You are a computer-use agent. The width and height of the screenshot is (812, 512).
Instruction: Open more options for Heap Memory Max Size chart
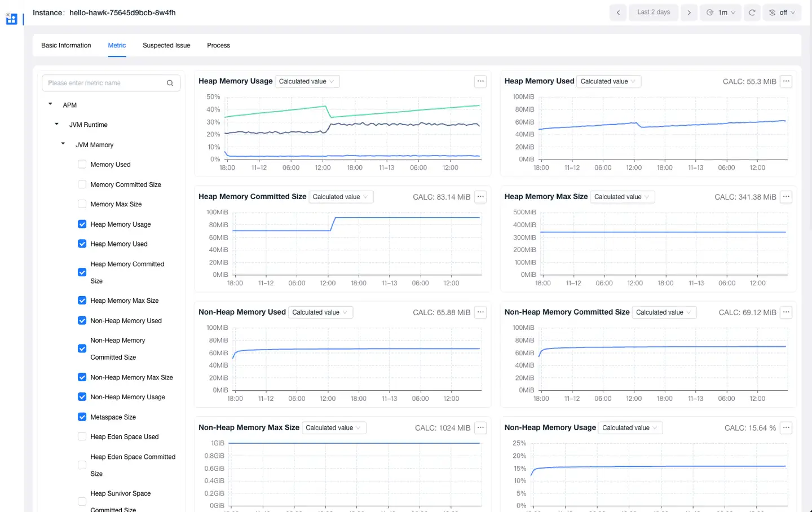[786, 197]
